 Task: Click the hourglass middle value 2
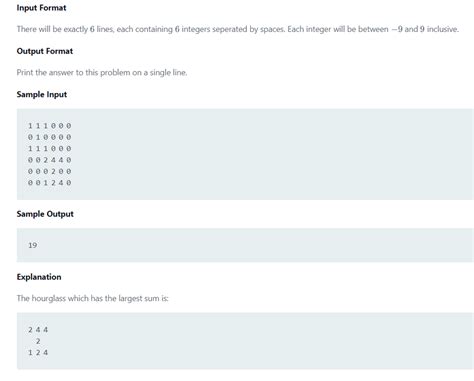[x=38, y=341]
